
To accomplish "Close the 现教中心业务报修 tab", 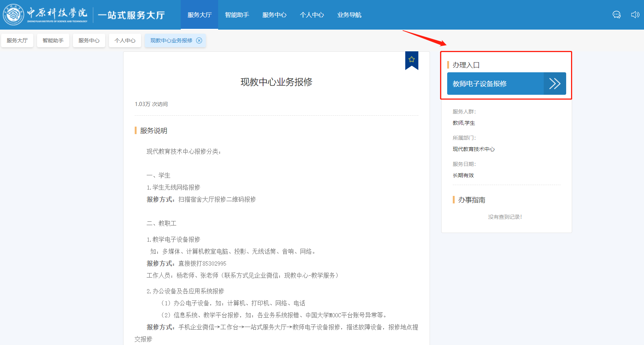I will (x=199, y=40).
